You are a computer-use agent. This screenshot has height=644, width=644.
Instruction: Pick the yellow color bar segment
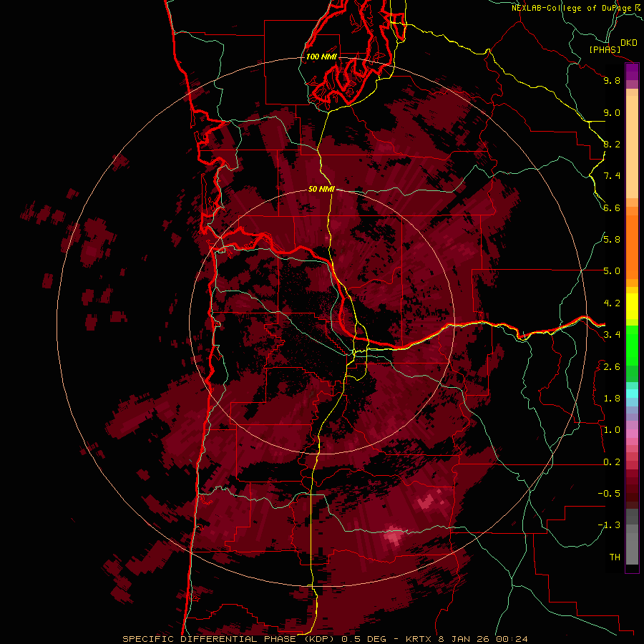point(632,306)
